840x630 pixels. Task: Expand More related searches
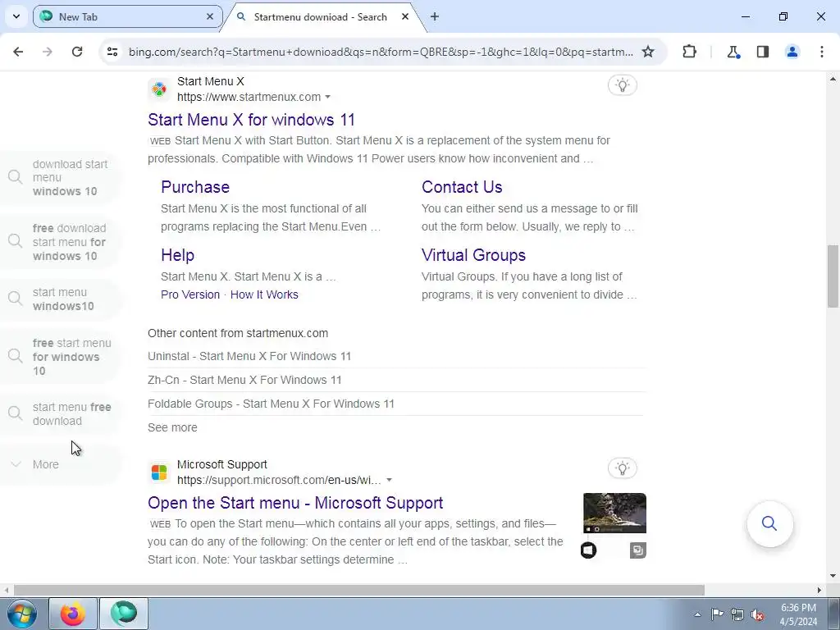coord(61,464)
